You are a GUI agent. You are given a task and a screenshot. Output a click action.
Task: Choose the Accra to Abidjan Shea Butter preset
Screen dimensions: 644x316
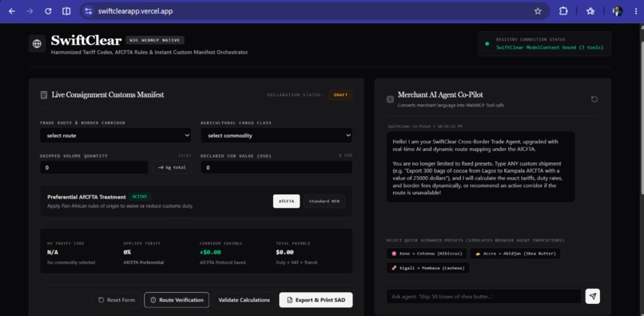(x=515, y=254)
